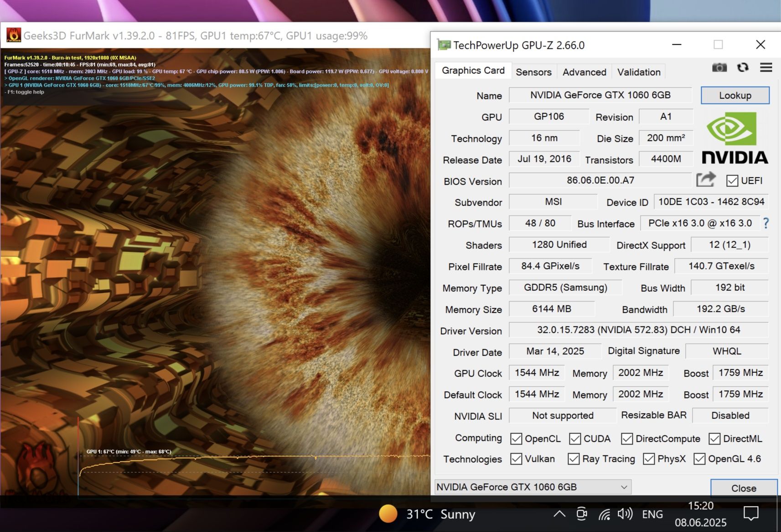Open the GPU-Z hamburger menu

click(x=766, y=67)
